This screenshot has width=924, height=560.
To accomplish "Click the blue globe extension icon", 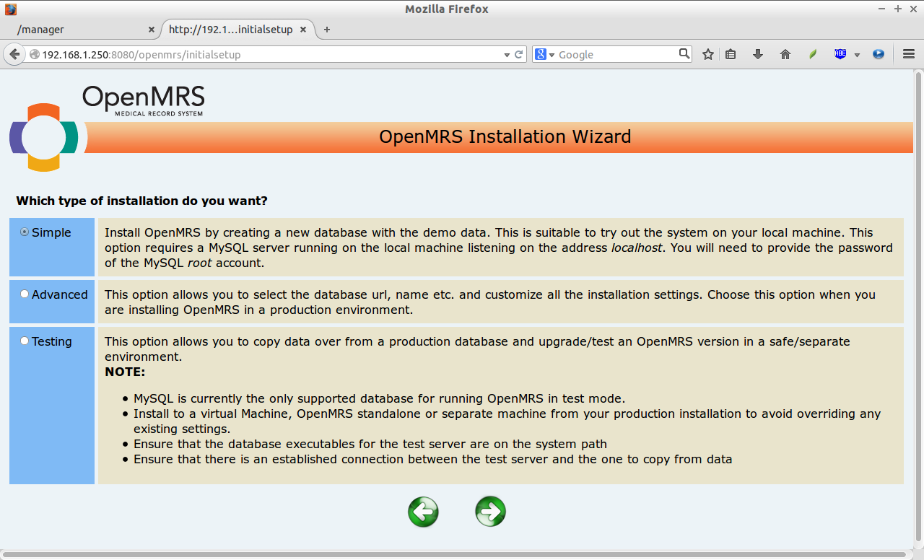I will pos(879,54).
